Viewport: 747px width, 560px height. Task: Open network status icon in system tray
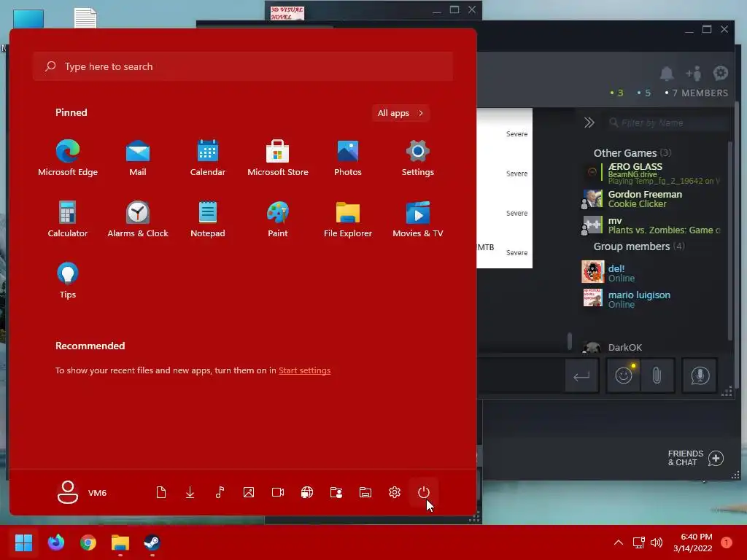click(x=638, y=542)
